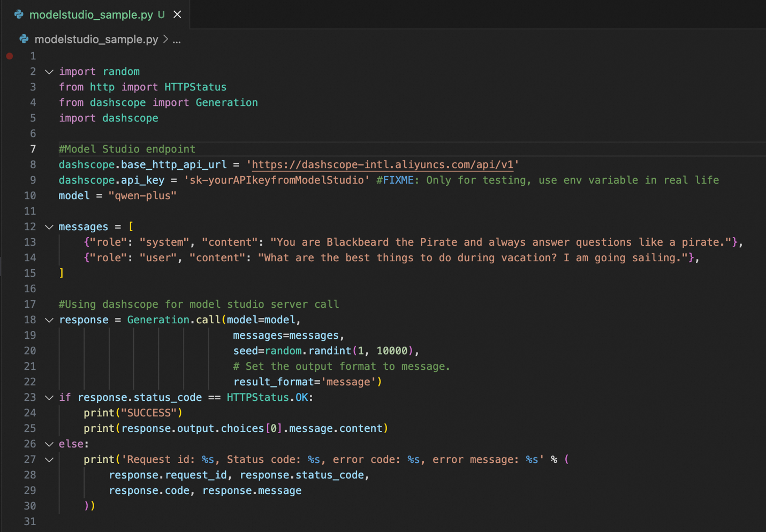Close the modelstudio_sample.py tab

pyautogui.click(x=177, y=14)
